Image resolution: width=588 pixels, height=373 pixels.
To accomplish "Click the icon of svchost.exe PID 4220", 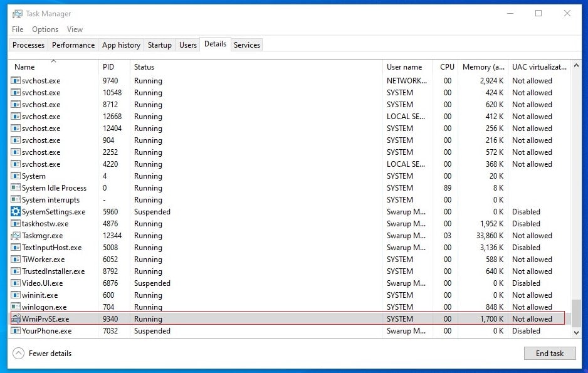I will [x=16, y=164].
